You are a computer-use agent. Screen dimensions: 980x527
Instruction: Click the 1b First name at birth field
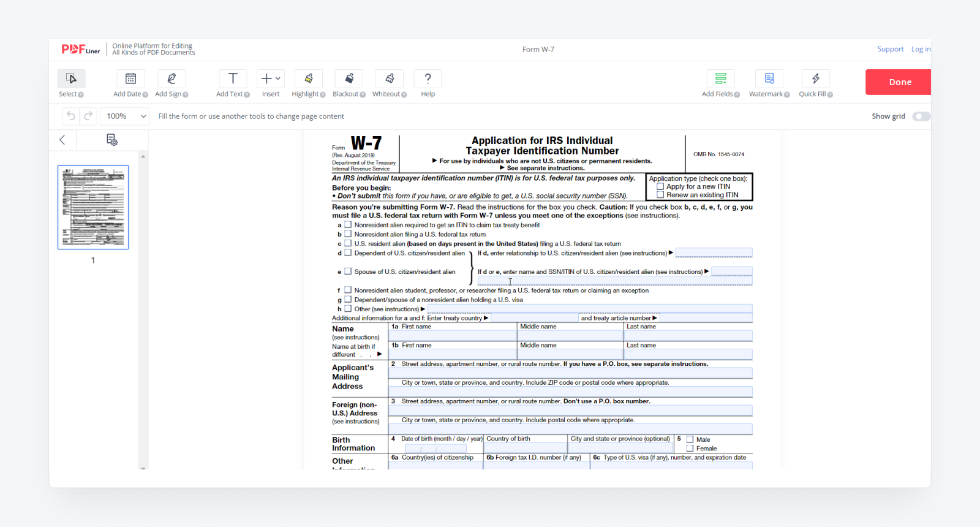point(453,355)
